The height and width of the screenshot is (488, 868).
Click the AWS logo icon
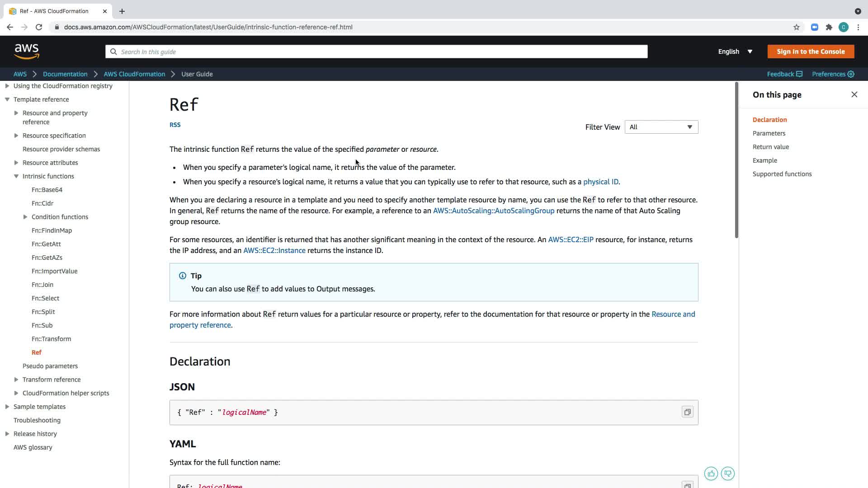point(27,52)
